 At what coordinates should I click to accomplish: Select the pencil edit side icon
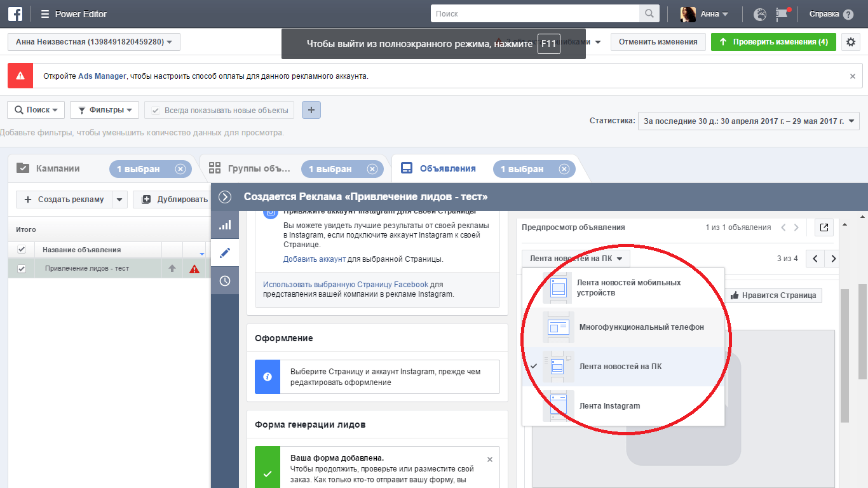(225, 253)
